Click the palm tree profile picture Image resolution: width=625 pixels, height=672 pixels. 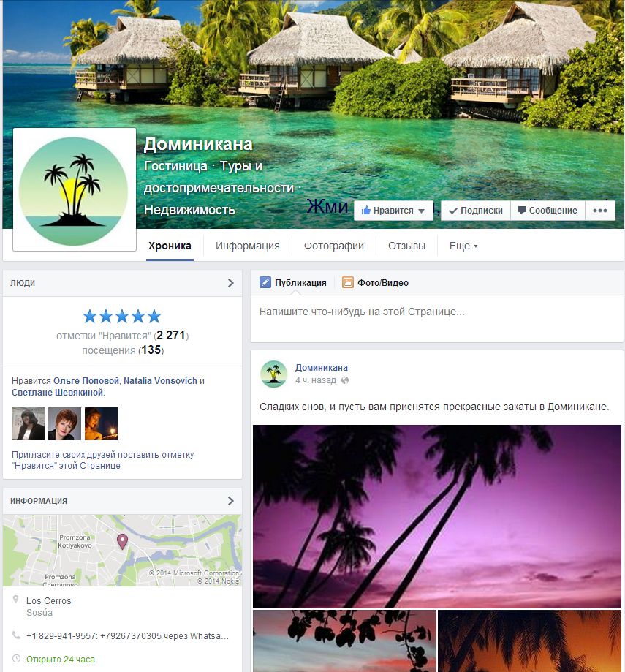tap(74, 189)
